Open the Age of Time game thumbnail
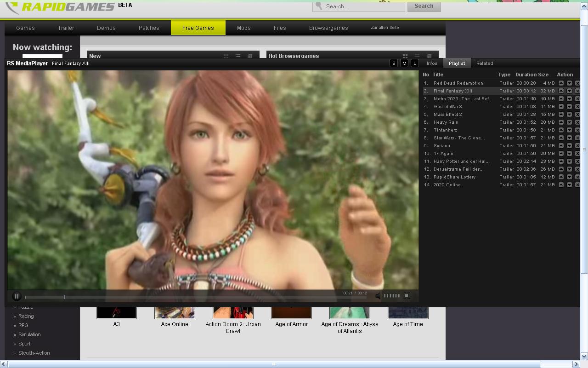 pos(408,312)
